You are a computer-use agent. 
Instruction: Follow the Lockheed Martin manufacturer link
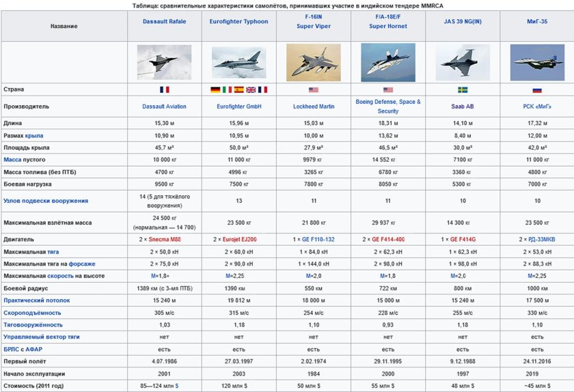[314, 107]
